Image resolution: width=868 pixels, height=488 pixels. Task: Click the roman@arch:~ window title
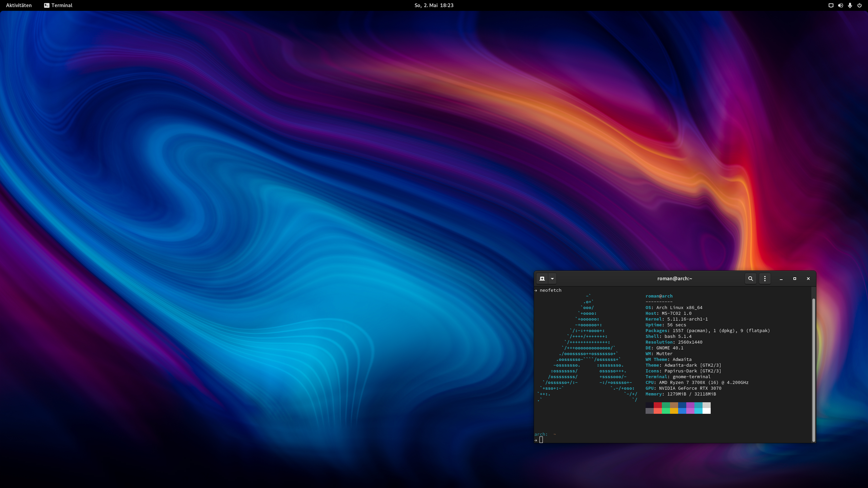pos(675,279)
